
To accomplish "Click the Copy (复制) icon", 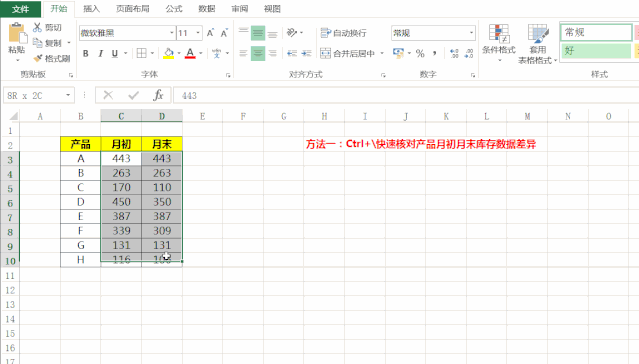I will (37, 42).
